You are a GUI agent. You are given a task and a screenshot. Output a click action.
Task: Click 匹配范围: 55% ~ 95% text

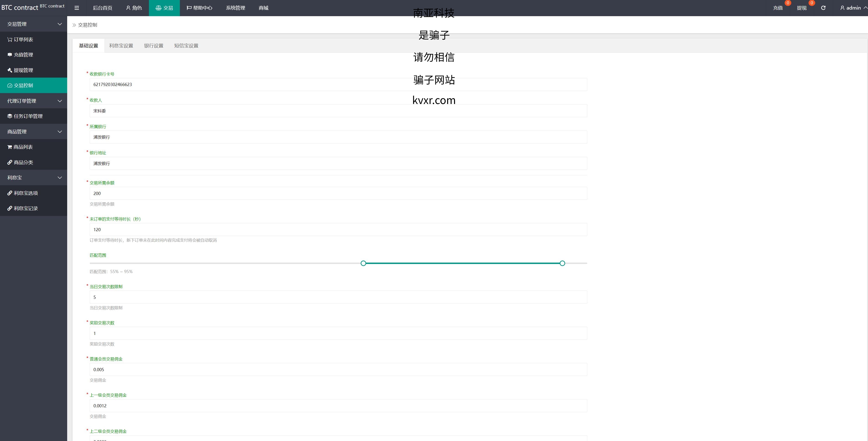coord(111,272)
